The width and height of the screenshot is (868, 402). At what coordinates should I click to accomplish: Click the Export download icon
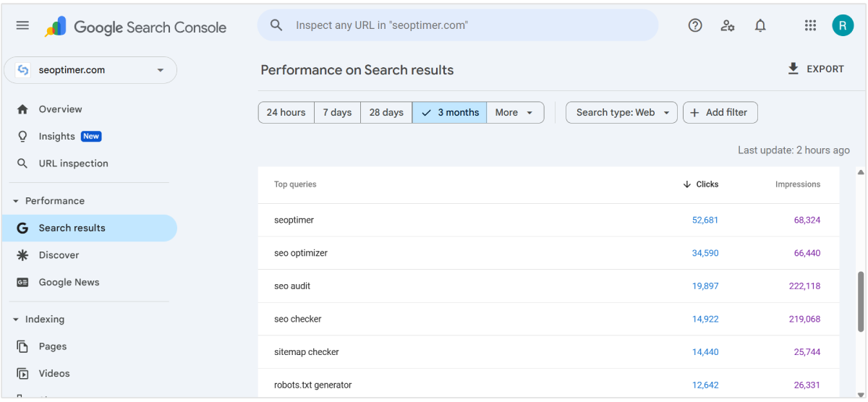tap(793, 69)
